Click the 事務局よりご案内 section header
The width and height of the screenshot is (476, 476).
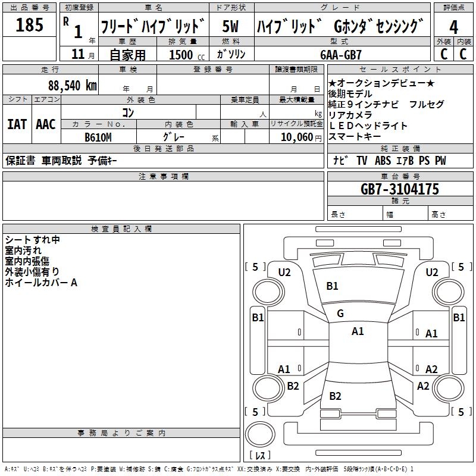[x=121, y=433]
